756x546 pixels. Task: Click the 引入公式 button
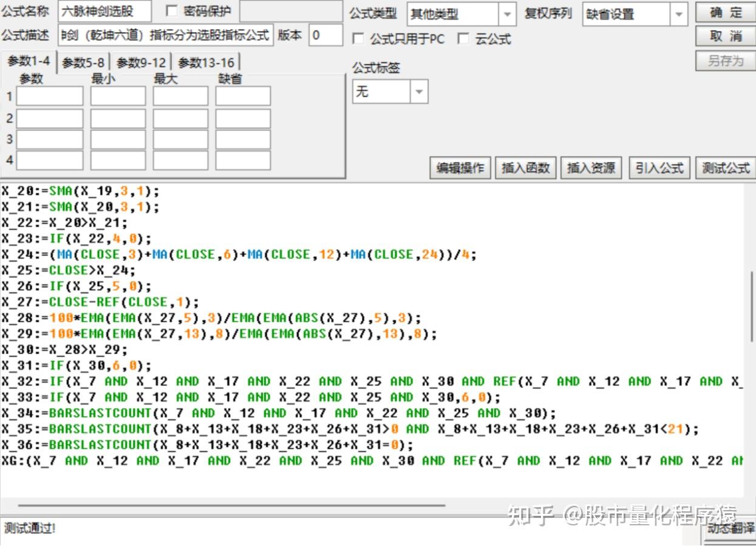tap(659, 168)
